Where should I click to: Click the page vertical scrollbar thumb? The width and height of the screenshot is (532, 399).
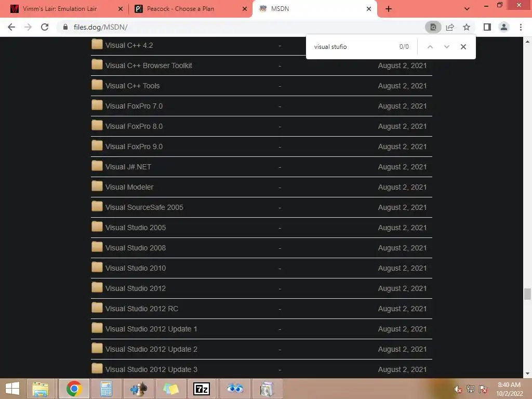[527, 294]
